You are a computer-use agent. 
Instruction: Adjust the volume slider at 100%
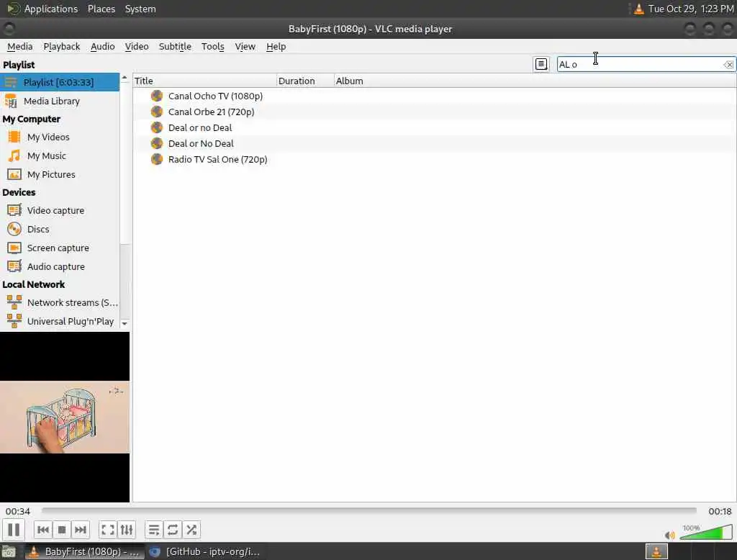706,533
